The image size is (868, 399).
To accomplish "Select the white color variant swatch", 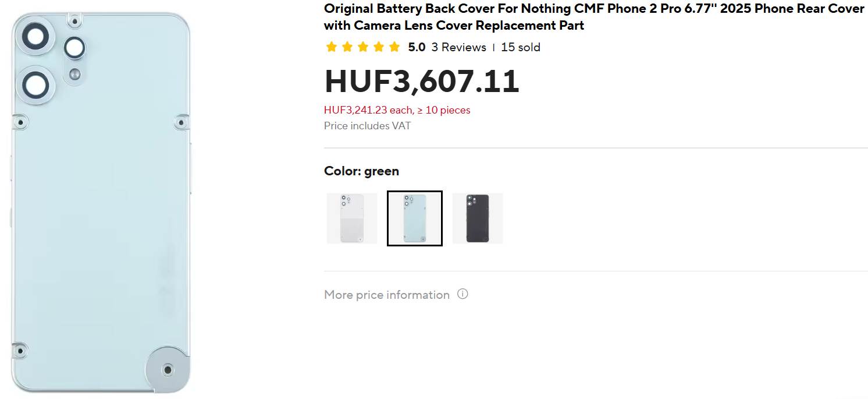I will pyautogui.click(x=352, y=218).
